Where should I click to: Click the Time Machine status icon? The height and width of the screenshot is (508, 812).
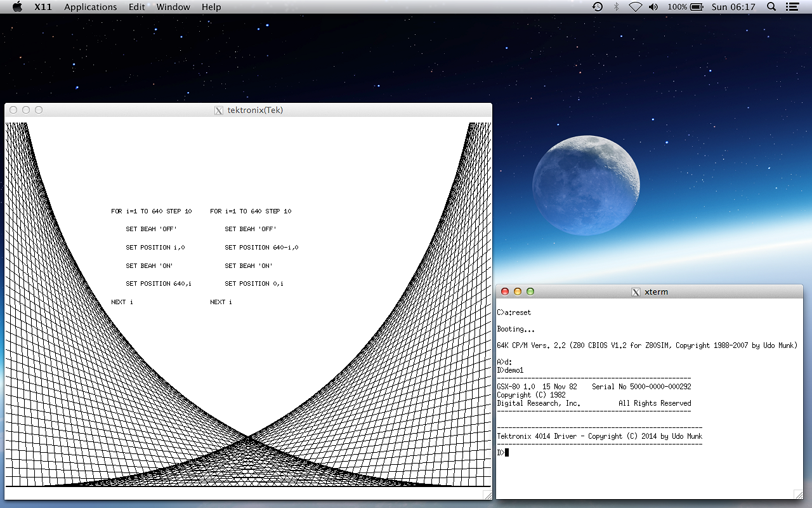[598, 7]
